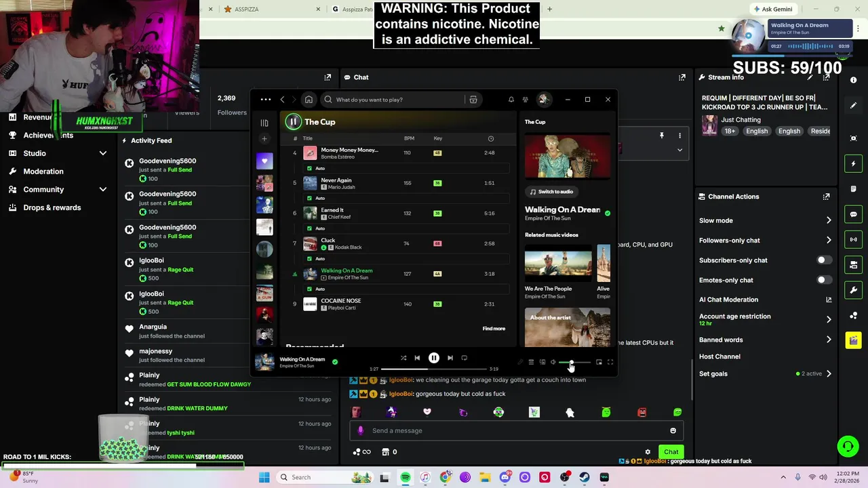Expand Account age restriction settings

click(x=829, y=319)
